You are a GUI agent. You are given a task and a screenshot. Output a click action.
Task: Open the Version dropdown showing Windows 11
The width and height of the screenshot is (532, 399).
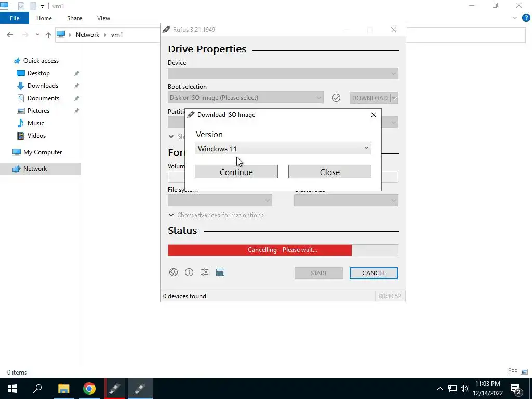[283, 148]
